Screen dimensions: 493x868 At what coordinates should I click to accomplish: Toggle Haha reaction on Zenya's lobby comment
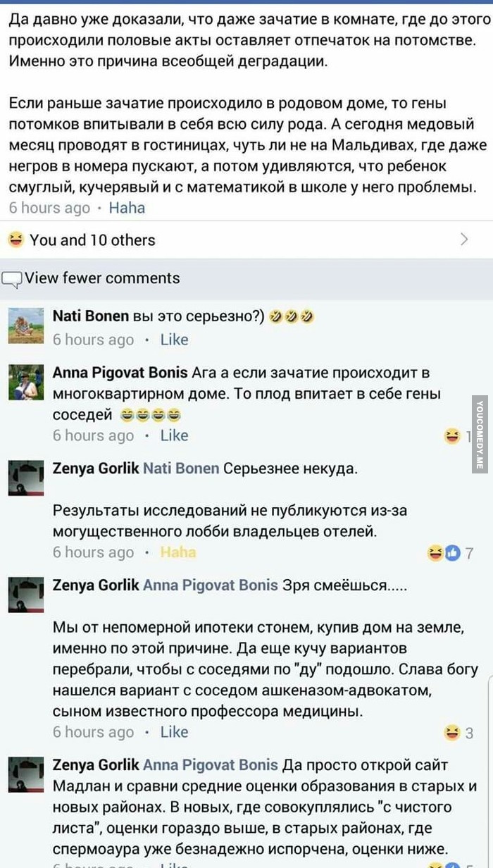[x=177, y=552]
